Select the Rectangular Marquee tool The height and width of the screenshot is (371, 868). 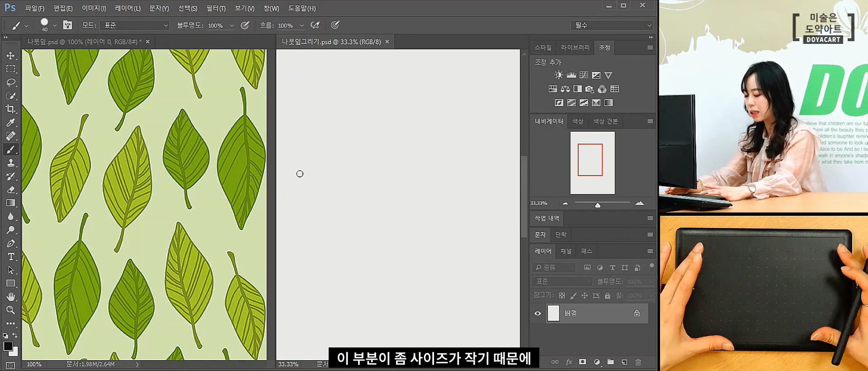pos(11,69)
